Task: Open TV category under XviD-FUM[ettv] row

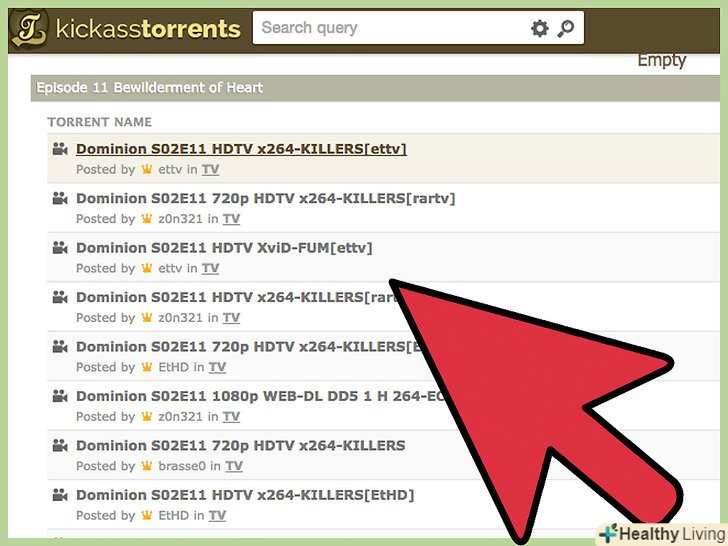Action: [210, 268]
